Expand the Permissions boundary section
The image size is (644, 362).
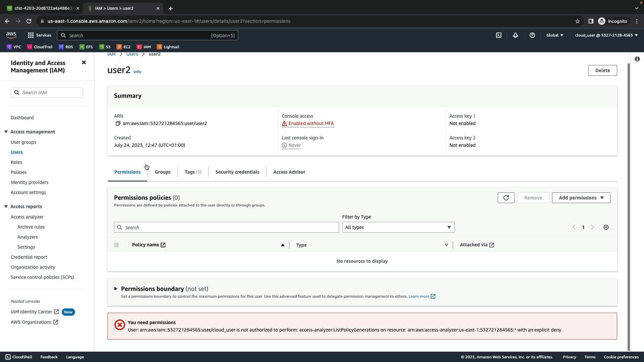click(116, 289)
